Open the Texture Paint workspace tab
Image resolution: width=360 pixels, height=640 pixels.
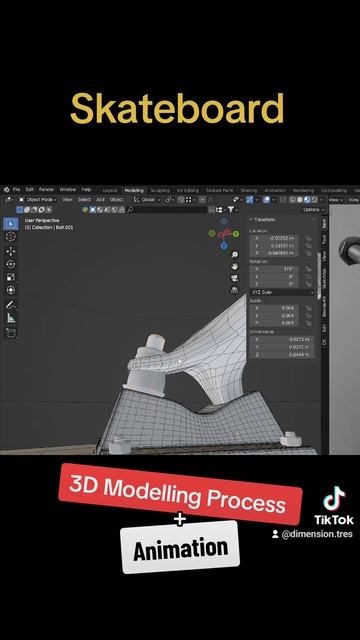219,190
